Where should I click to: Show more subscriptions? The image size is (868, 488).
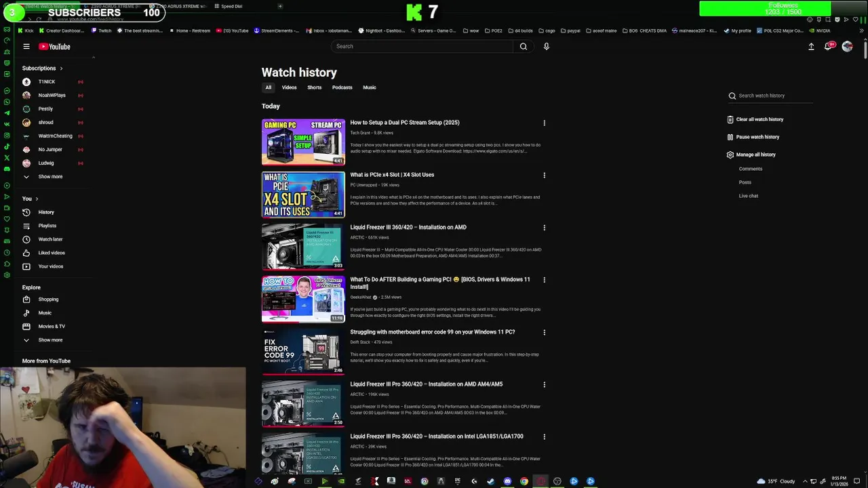coord(50,176)
